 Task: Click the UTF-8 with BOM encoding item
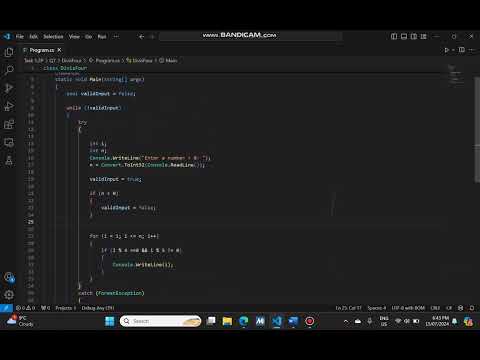click(408, 308)
